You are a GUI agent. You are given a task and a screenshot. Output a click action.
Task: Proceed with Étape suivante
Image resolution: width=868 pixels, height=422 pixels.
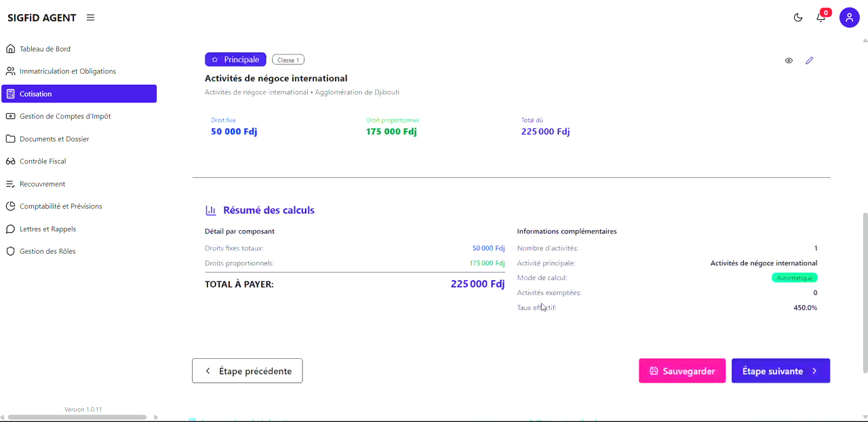point(781,370)
